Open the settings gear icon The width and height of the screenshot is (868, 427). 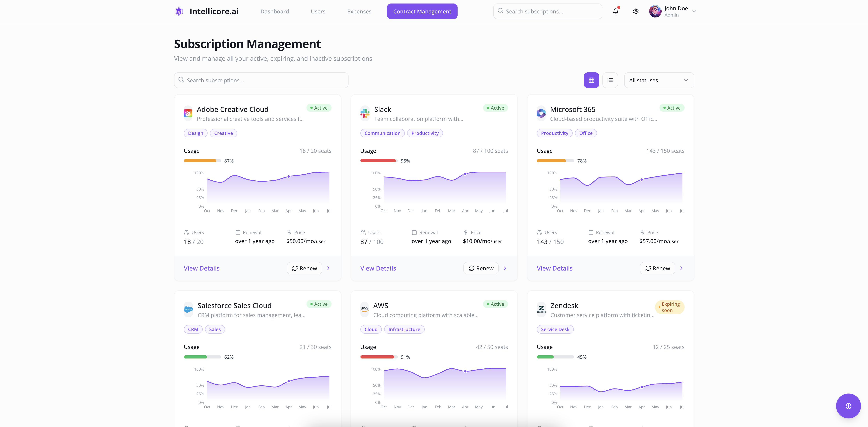[636, 11]
